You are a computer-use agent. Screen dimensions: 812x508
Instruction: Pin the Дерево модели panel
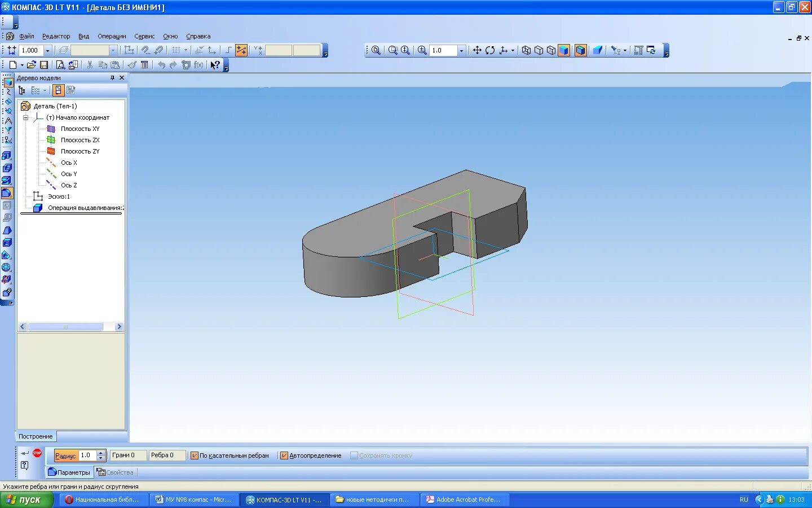tap(112, 78)
